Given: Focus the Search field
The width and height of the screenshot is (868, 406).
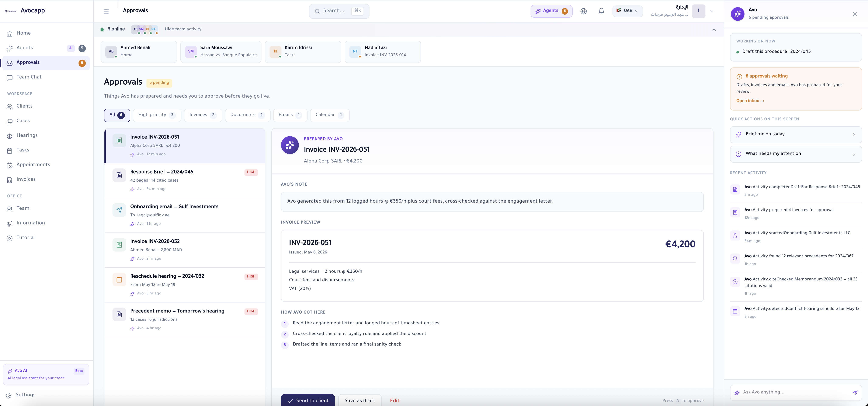Looking at the screenshot, I should point(339,11).
